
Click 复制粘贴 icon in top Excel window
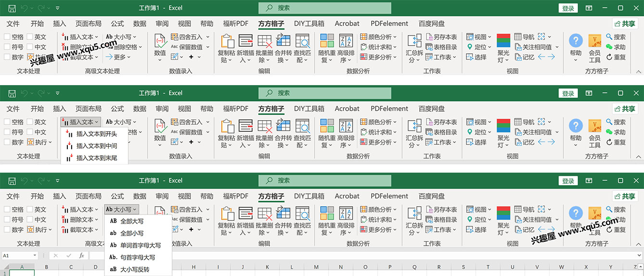[x=227, y=41]
